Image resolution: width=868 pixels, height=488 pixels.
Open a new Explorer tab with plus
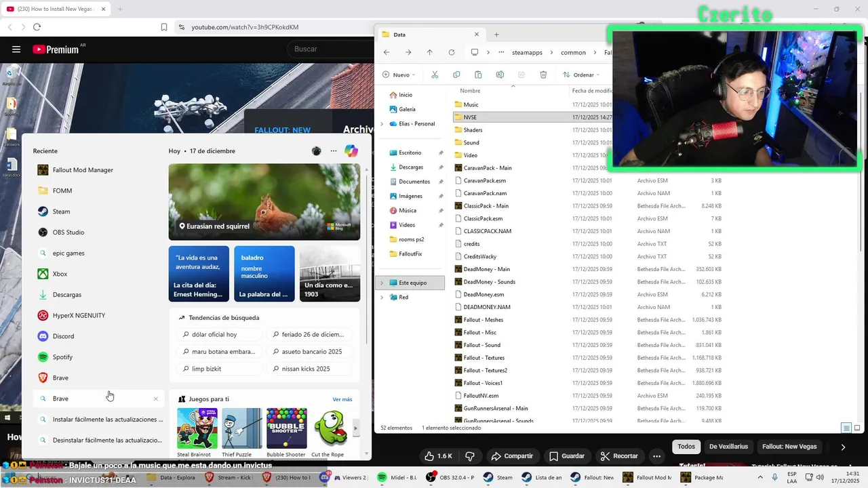click(x=496, y=35)
